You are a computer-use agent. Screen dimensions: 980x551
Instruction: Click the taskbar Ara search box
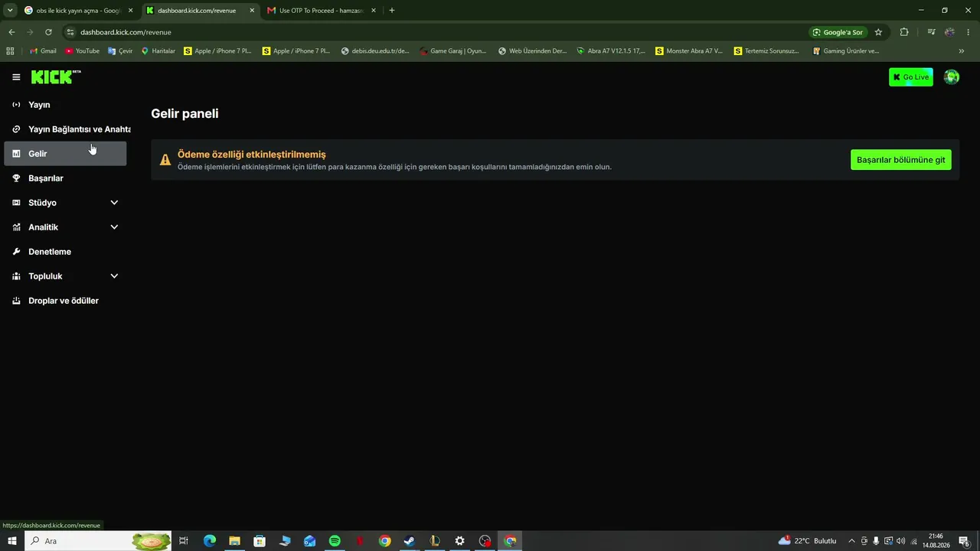coord(98,541)
